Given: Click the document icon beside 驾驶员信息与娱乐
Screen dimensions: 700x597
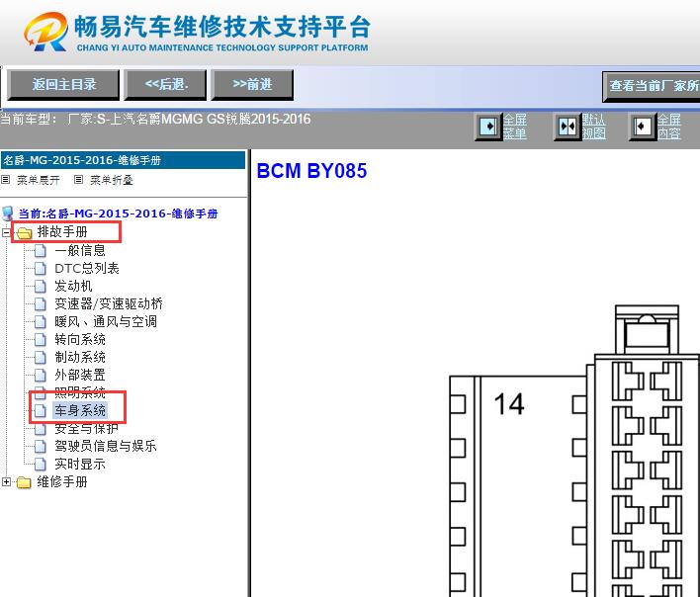Looking at the screenshot, I should point(41,446).
